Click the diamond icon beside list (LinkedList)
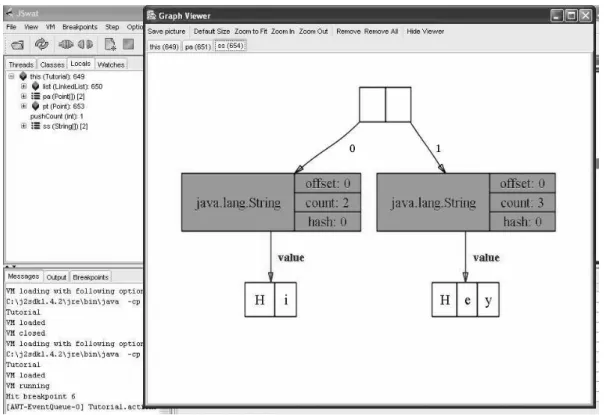The width and height of the screenshot is (605, 415). pos(35,86)
